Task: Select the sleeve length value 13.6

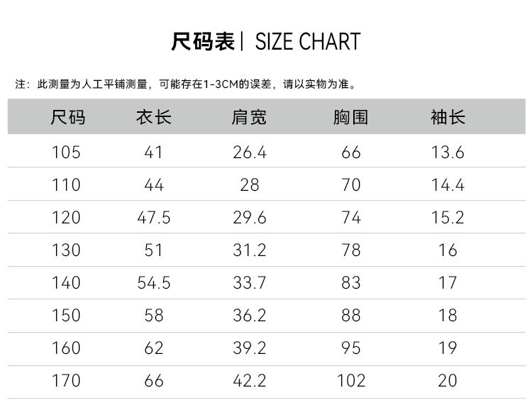Action: (448, 152)
